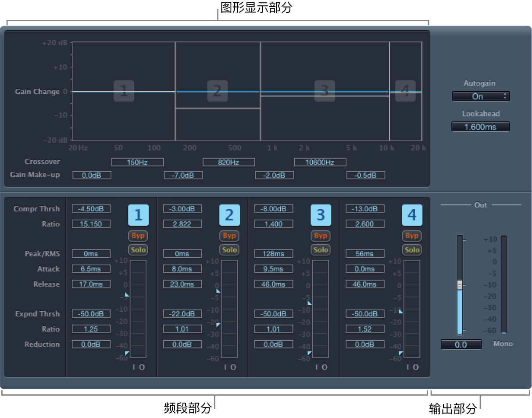Solo band 3

[x=321, y=250]
